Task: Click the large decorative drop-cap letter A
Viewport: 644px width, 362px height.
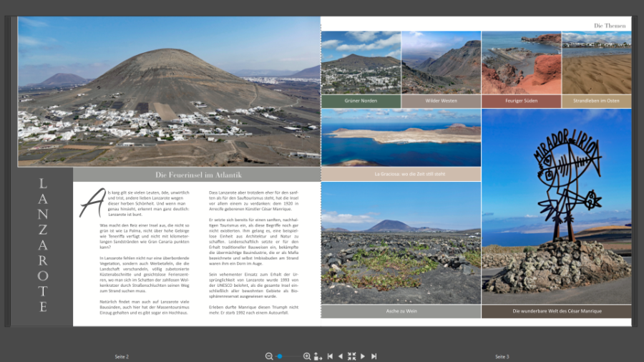Action: click(x=92, y=202)
